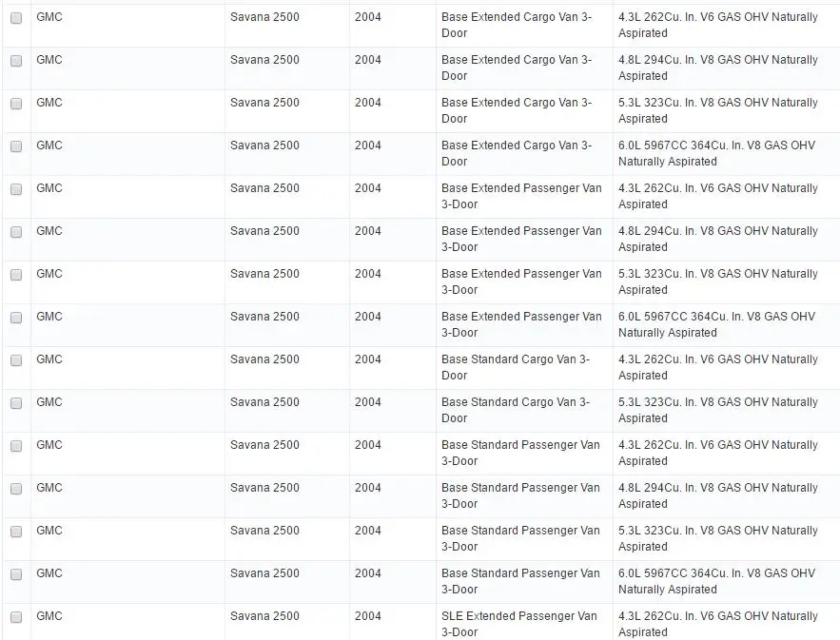
Task: Click 'GMC' in Base Extended Passenger Van 6.0L row
Action: [x=49, y=317]
